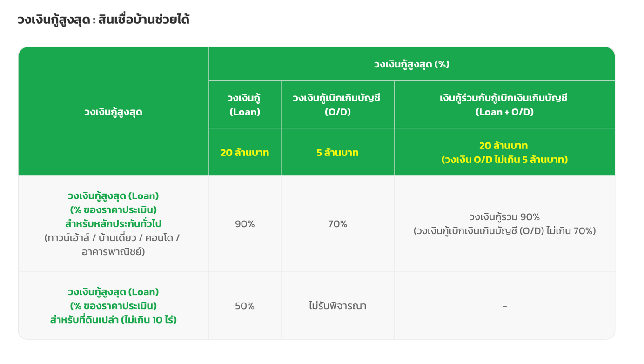Select the O/D ไม่เกิน 5 ล้านบาท note

(504, 160)
